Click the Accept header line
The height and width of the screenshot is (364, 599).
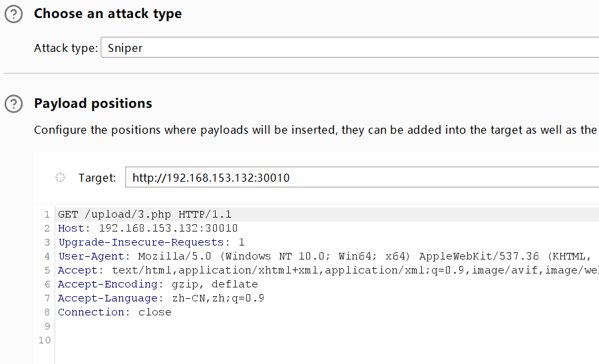328,270
